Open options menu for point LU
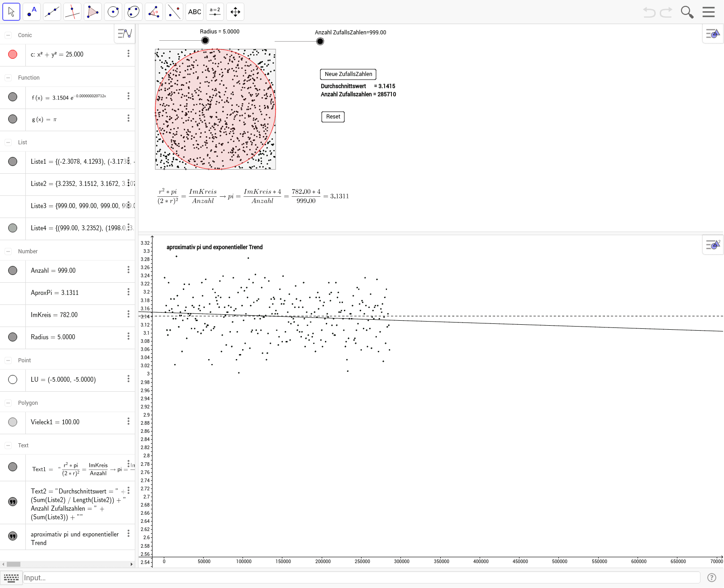The image size is (724, 588). click(x=129, y=379)
